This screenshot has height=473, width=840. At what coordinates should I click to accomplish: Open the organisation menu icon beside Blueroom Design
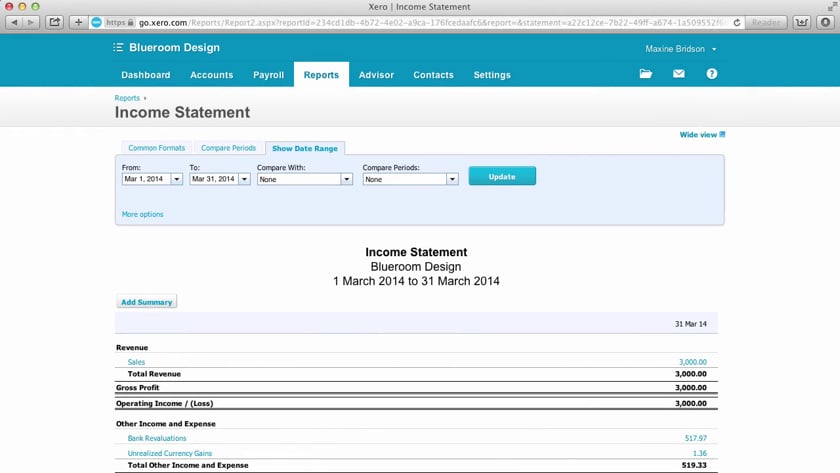(118, 48)
